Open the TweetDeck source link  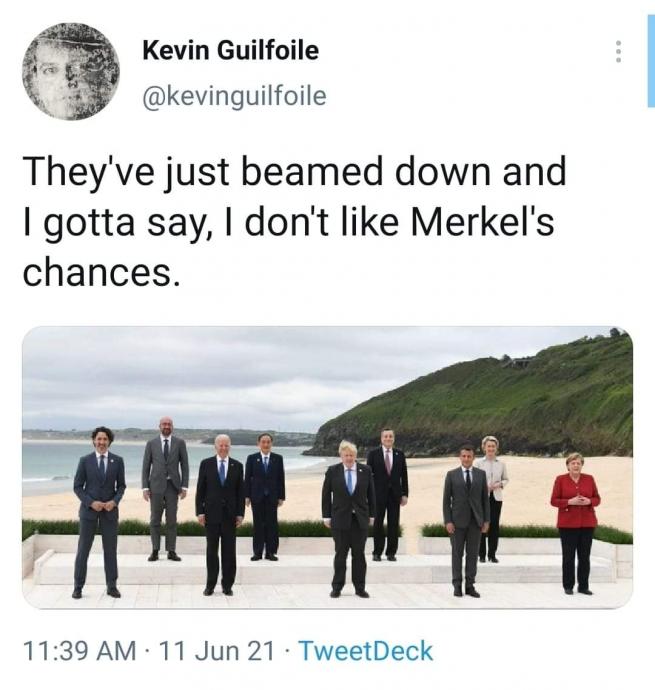365,651
